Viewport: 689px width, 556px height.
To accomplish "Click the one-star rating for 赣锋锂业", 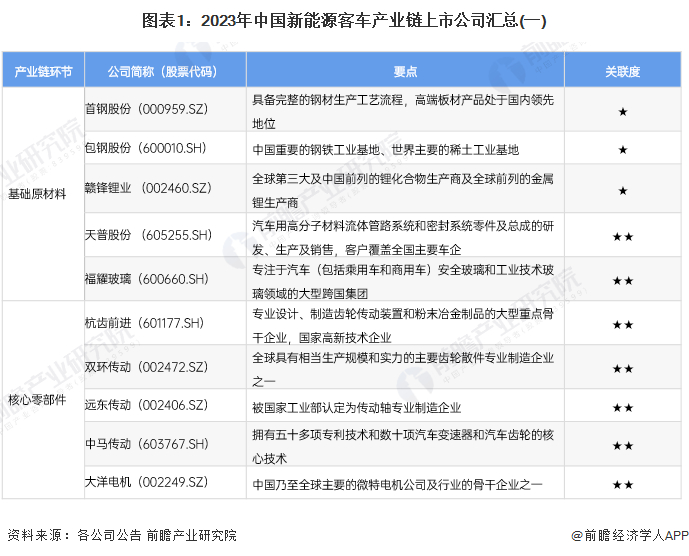I will click(623, 191).
